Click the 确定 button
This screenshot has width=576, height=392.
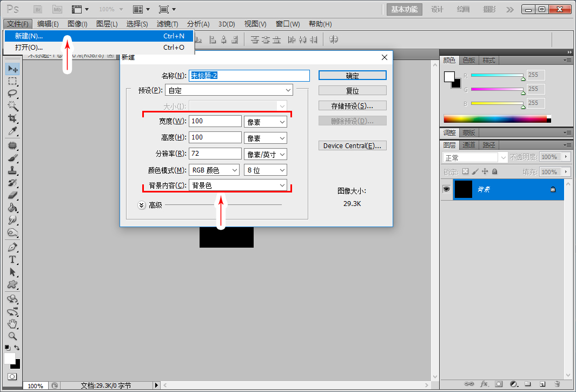click(352, 75)
